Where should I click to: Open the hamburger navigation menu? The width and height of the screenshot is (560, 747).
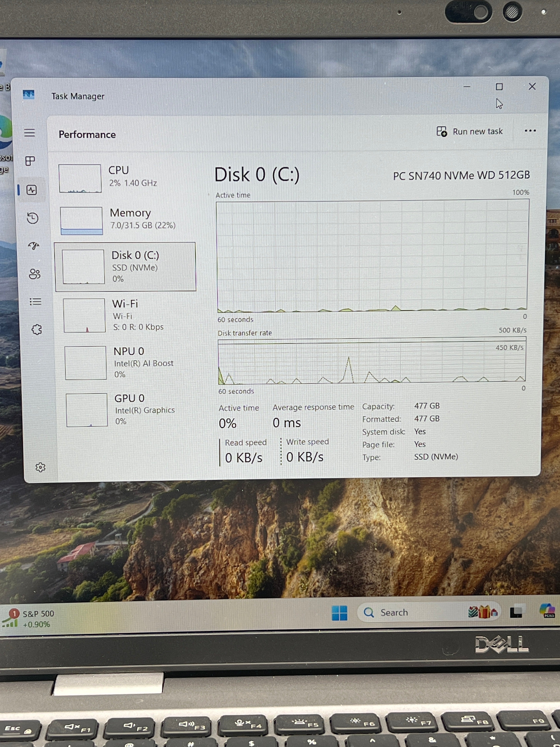[x=30, y=132]
